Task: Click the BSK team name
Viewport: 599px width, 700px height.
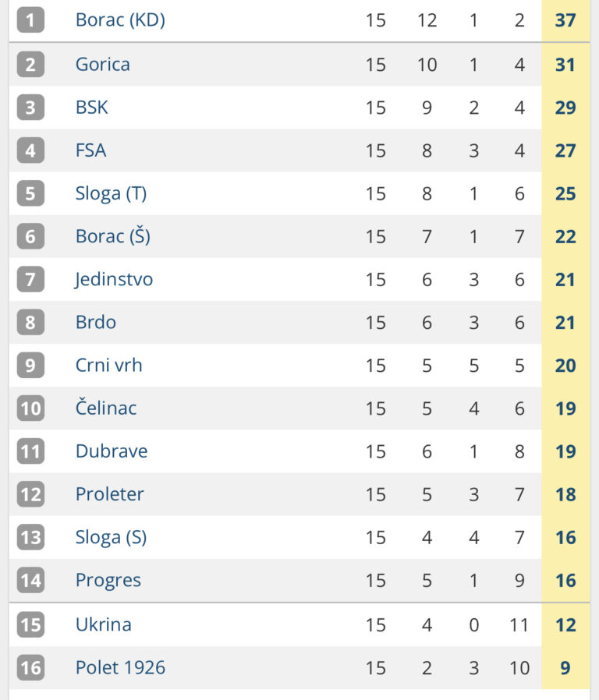Action: tap(91, 108)
